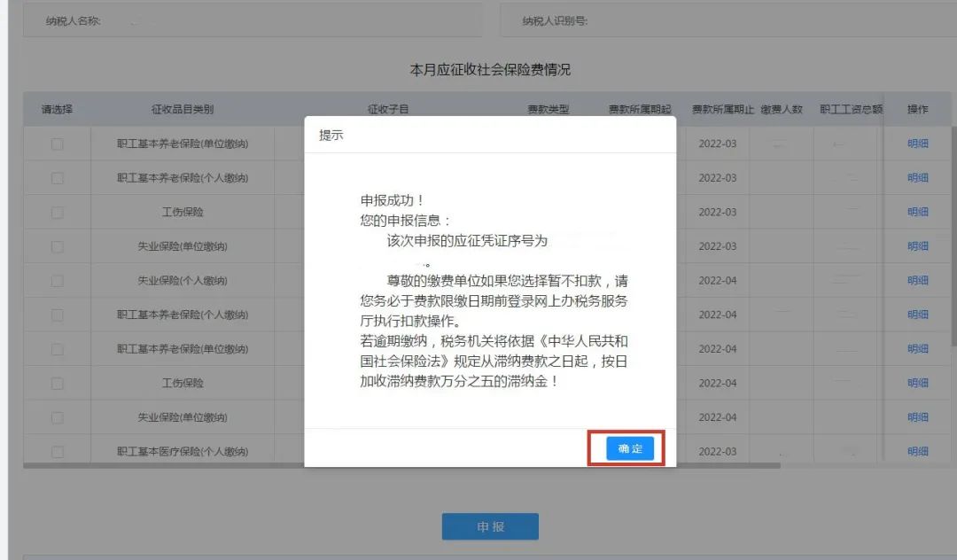Click the 纳税人识别号 field
This screenshot has width=957, height=560.
click(x=728, y=20)
